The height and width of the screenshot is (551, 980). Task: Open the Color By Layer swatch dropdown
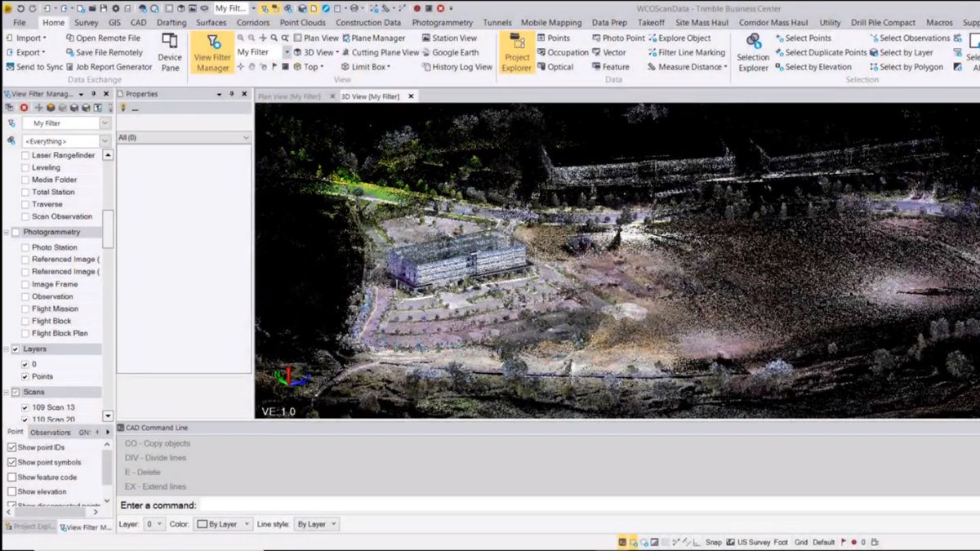[x=223, y=524]
